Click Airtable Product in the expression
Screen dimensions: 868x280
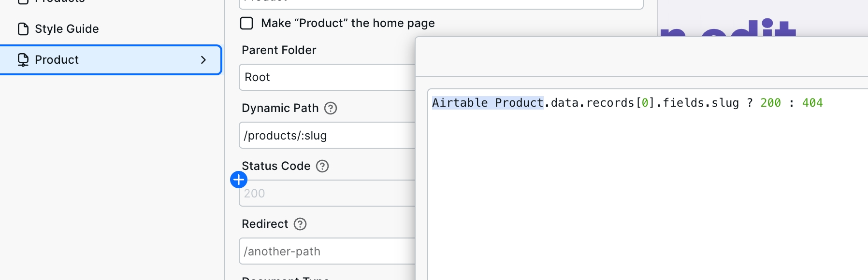coord(488,103)
